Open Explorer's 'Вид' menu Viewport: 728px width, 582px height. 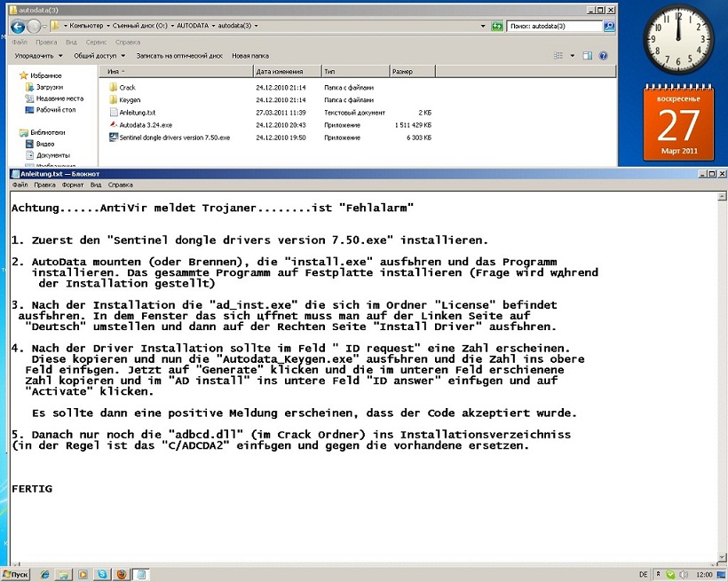(71, 43)
